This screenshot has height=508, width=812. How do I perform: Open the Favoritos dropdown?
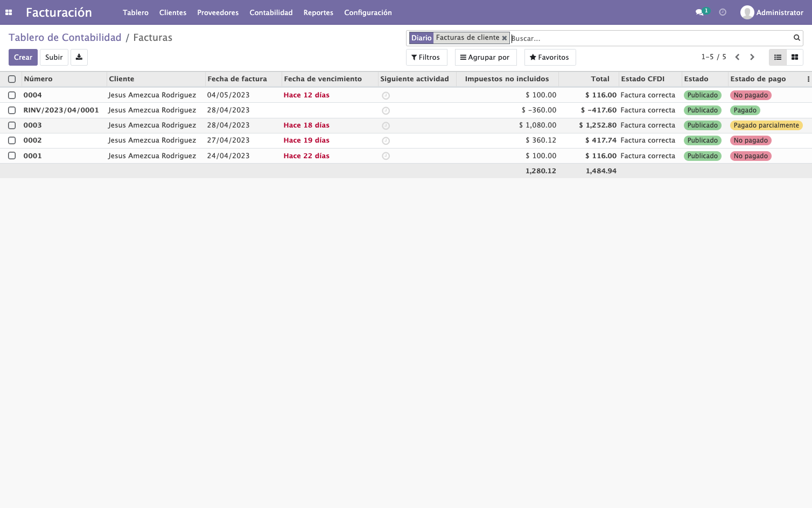(550, 57)
